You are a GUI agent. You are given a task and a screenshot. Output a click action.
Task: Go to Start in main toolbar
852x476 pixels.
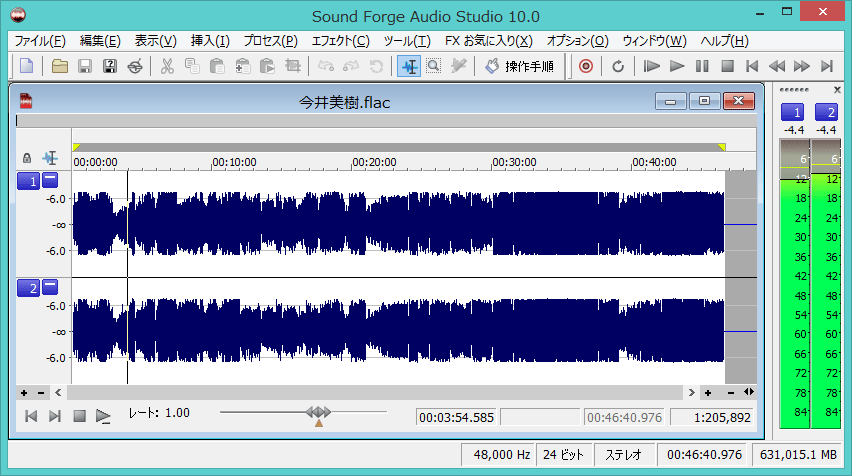752,66
